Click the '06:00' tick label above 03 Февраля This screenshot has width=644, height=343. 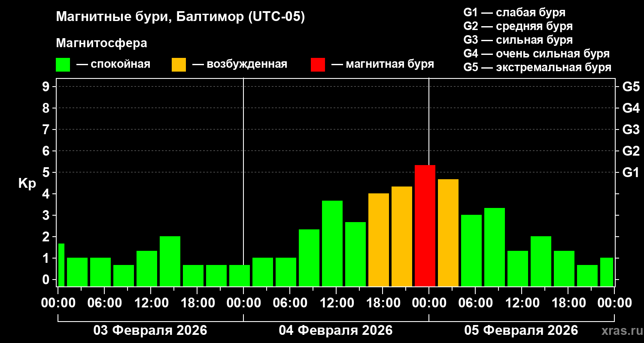click(104, 303)
